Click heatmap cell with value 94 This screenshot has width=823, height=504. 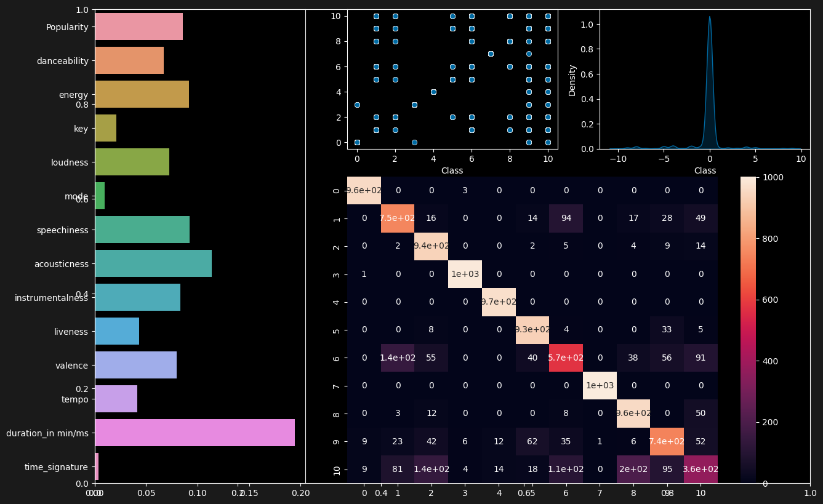[566, 218]
